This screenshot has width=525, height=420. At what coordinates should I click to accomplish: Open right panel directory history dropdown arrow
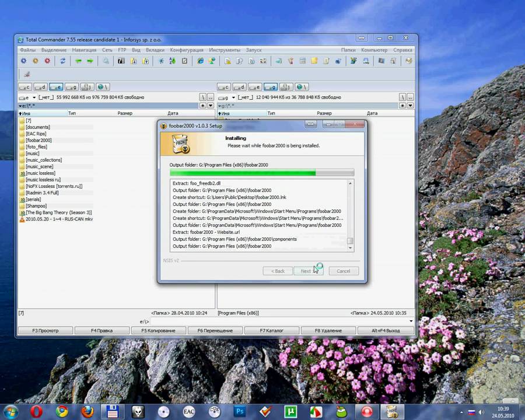pos(410,106)
